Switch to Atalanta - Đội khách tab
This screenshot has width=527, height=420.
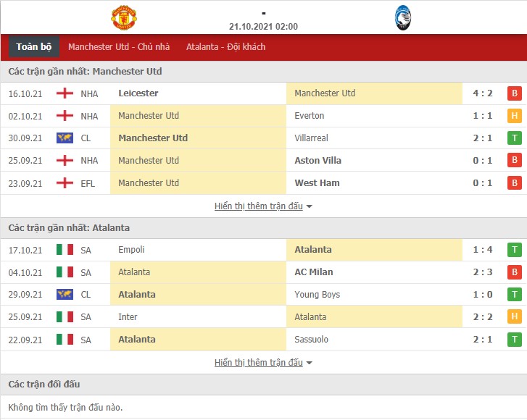point(226,46)
